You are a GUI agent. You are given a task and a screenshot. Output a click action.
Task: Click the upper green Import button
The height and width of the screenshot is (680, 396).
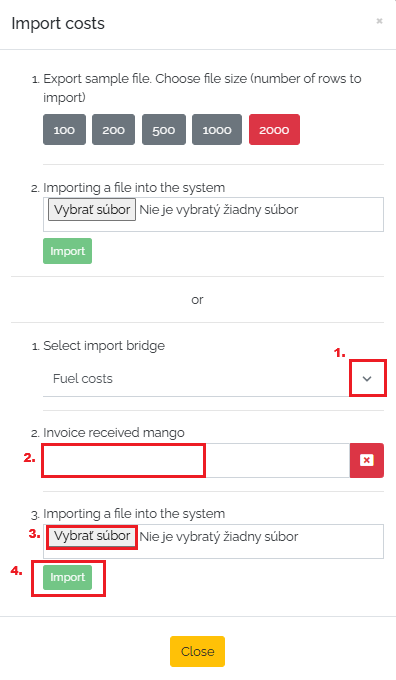point(67,251)
